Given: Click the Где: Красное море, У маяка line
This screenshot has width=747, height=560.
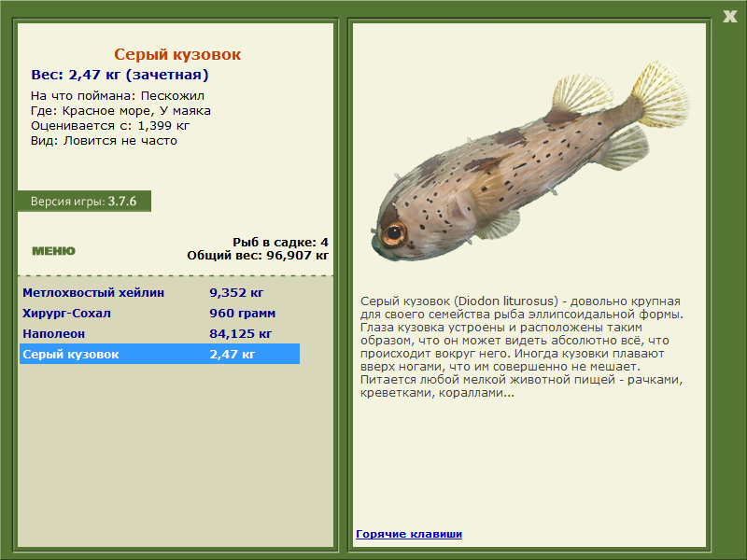Looking at the screenshot, I should [121, 111].
